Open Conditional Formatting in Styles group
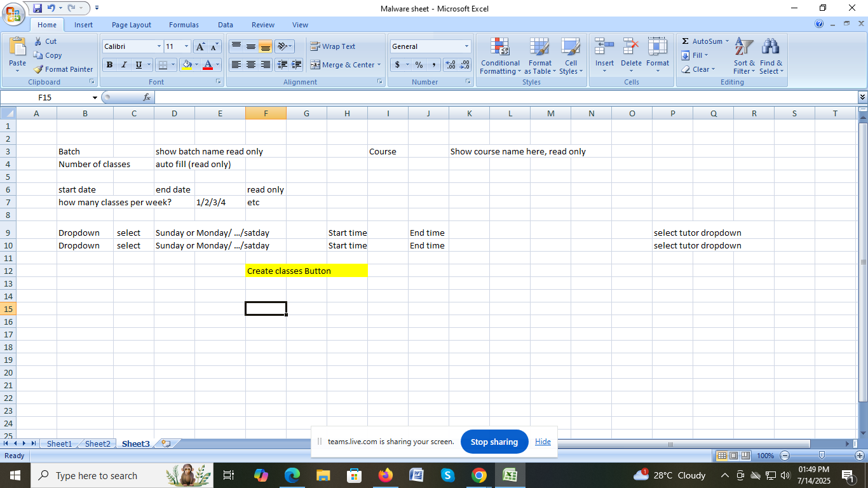This screenshot has height=488, width=868. (500, 56)
